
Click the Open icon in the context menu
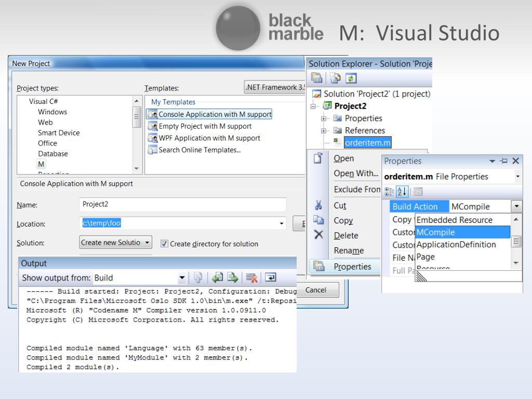coord(318,158)
